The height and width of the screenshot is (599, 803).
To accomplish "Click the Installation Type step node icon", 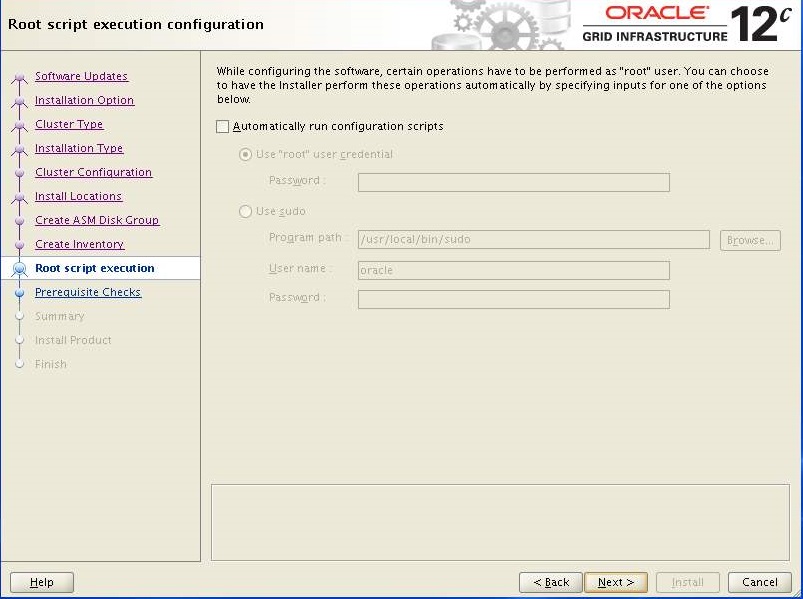I will 19,149.
